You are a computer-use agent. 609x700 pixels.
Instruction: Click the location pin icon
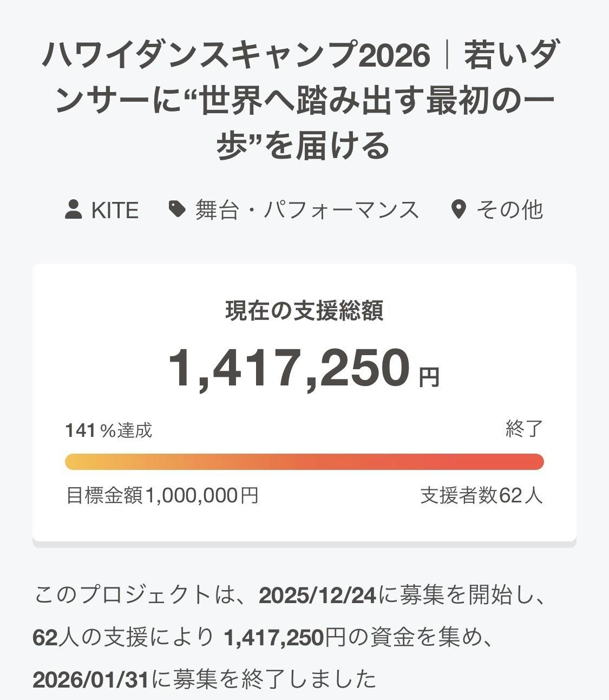click(458, 210)
